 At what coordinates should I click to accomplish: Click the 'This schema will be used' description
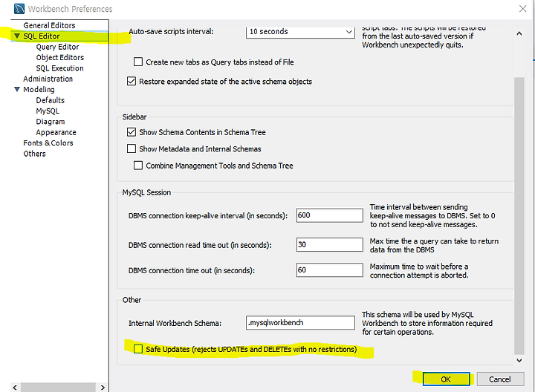pyautogui.click(x=427, y=323)
